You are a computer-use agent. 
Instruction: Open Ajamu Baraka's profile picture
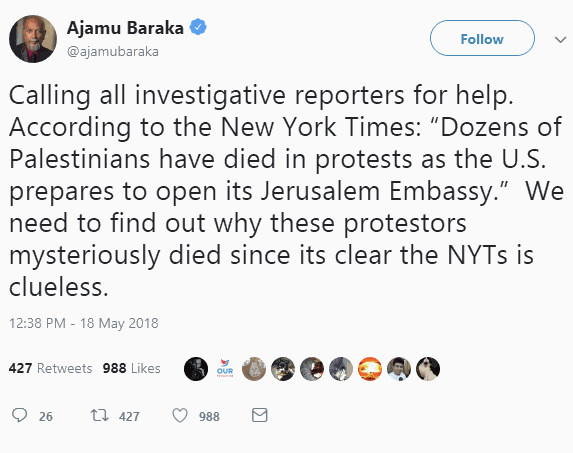[33, 39]
